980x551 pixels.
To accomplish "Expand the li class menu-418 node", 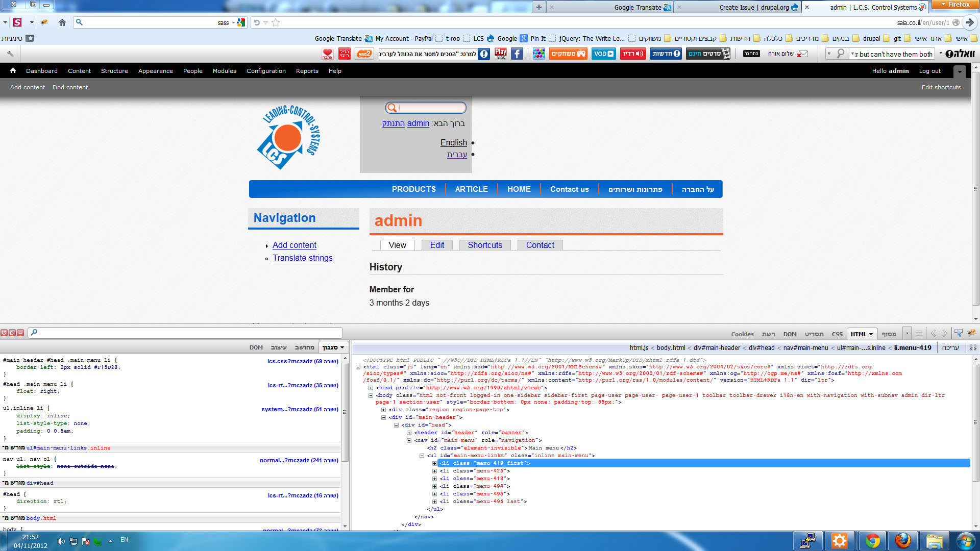I will 435,479.
